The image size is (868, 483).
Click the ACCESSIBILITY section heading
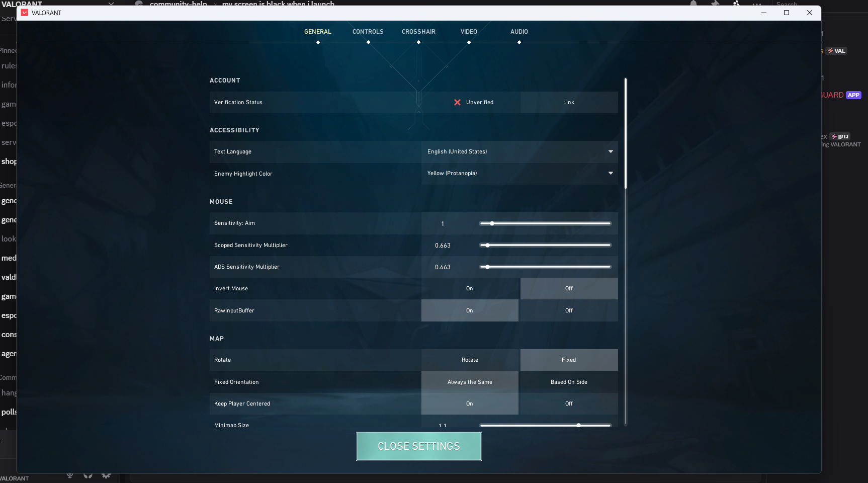point(234,130)
